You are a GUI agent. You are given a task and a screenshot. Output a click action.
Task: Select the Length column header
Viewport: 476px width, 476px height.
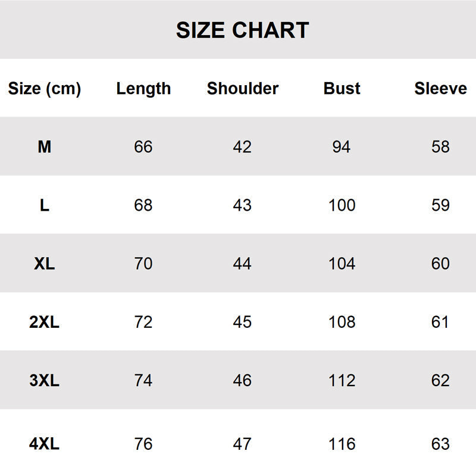pyautogui.click(x=143, y=89)
